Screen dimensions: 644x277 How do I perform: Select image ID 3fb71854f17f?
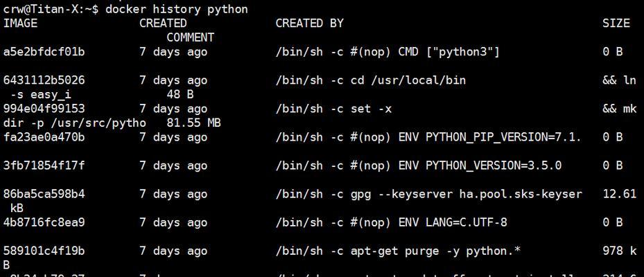click(x=44, y=166)
